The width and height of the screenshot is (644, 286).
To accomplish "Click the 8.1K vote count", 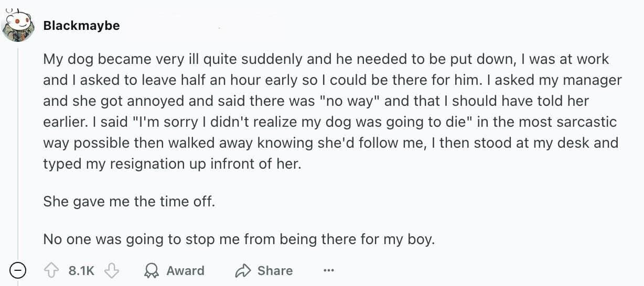I will [81, 271].
